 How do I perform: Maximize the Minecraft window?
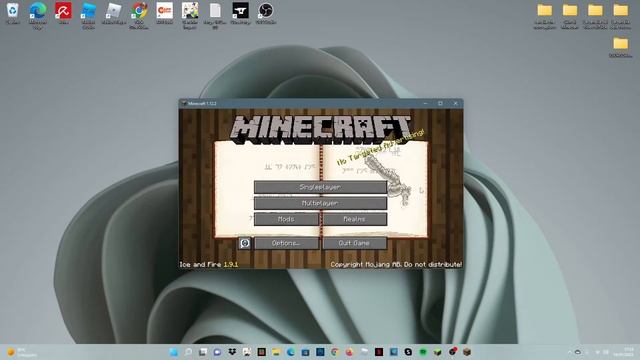(x=440, y=103)
